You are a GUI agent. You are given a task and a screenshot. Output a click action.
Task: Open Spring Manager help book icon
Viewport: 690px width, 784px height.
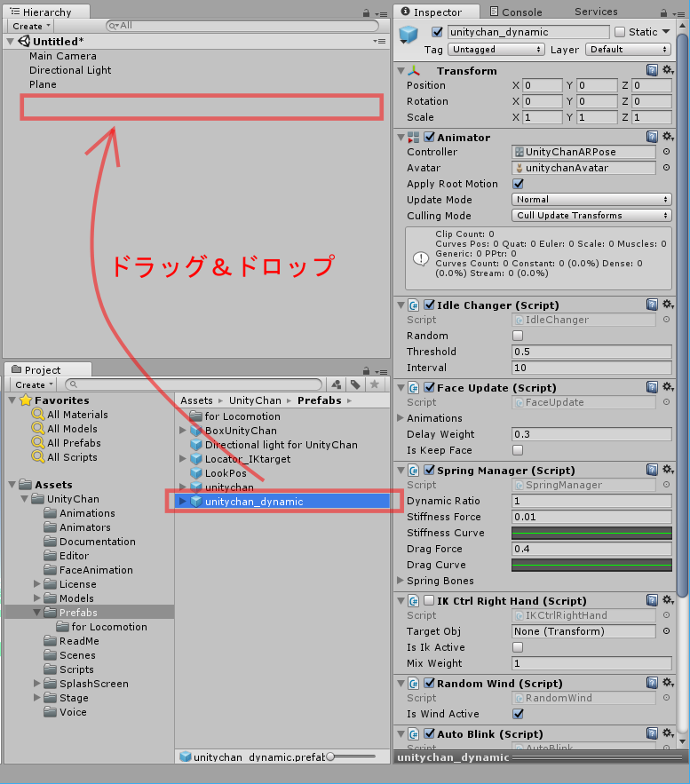652,470
